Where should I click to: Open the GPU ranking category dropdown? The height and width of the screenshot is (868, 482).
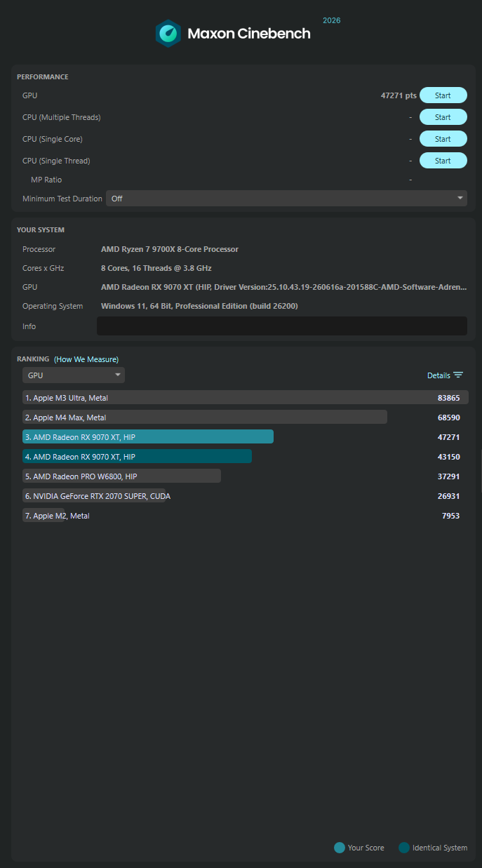coord(74,375)
